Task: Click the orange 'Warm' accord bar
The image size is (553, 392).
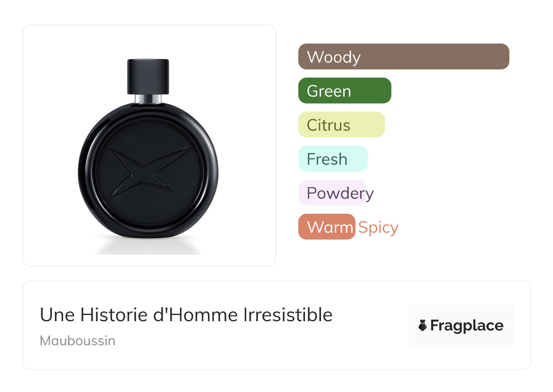Action: pyautogui.click(x=326, y=227)
